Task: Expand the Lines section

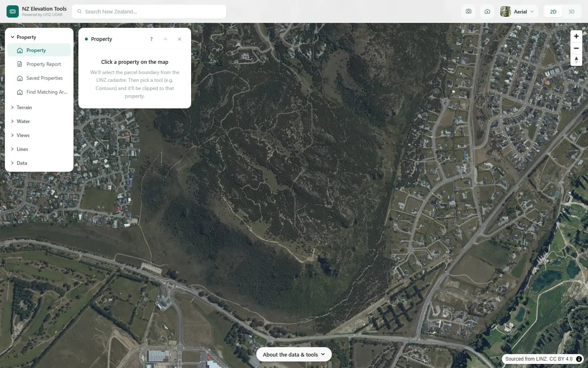Action: pyautogui.click(x=39, y=149)
